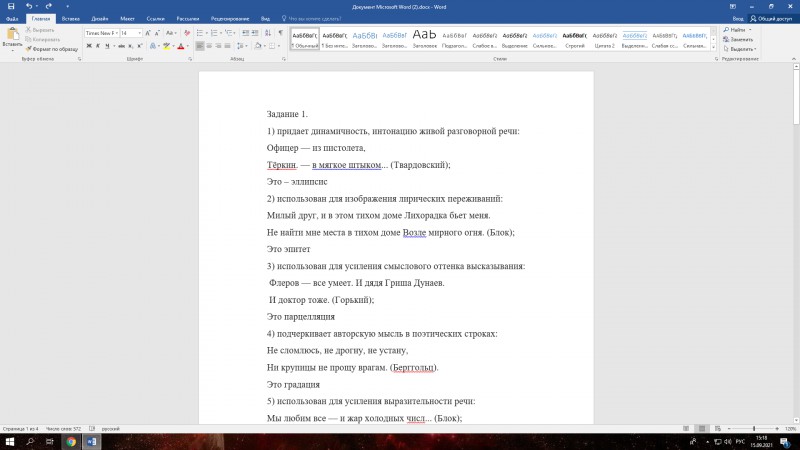Click Формат по образцу format painter
Image resolution: width=800 pixels, height=450 pixels.
52,49
